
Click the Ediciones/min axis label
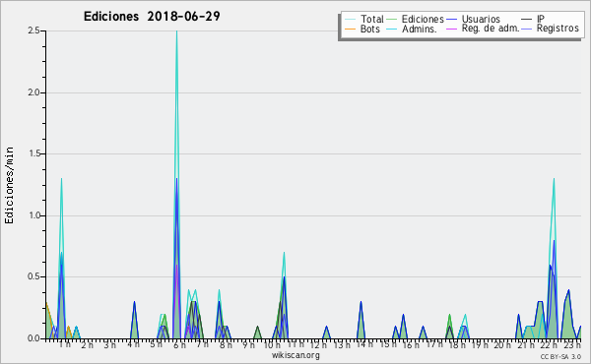pos(9,185)
